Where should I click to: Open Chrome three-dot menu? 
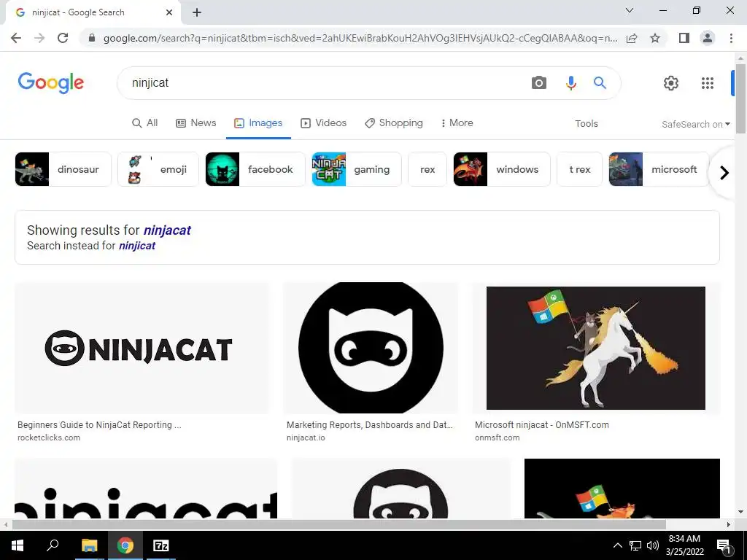[731, 38]
